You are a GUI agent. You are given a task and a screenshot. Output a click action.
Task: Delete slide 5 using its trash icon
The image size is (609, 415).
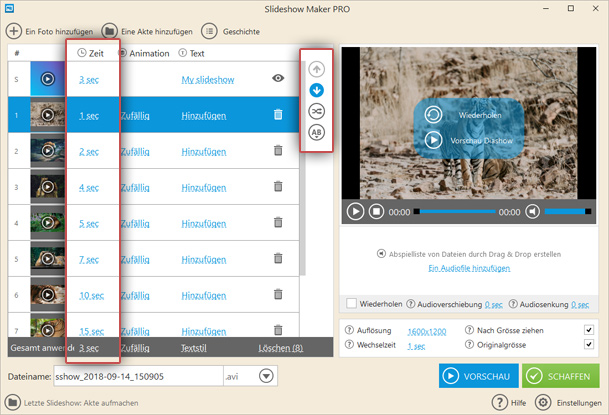(x=278, y=258)
